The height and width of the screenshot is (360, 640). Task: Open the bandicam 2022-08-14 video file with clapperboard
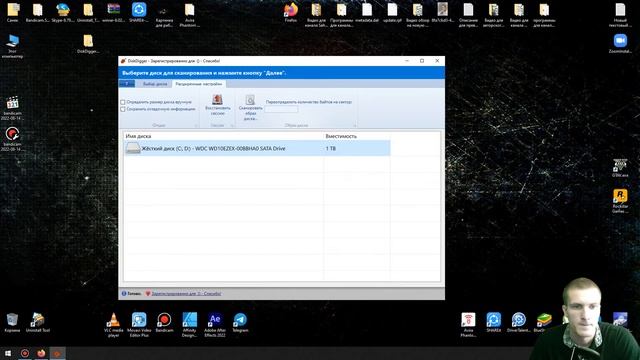[13, 108]
